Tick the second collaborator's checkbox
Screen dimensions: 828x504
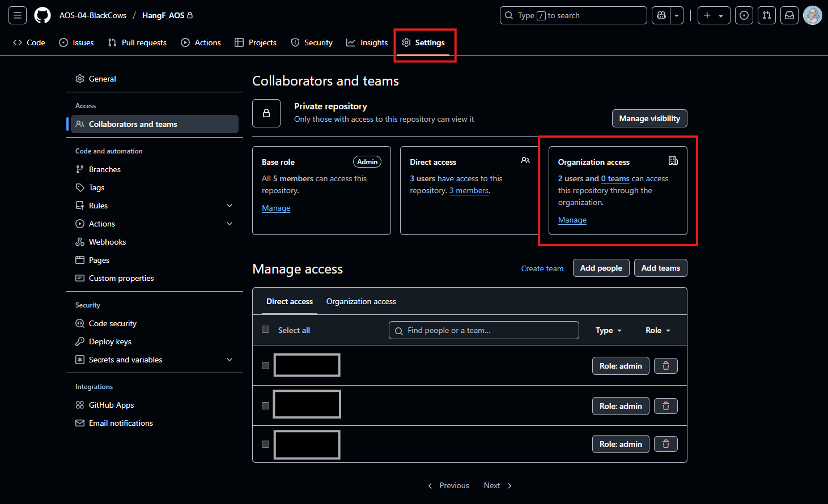[265, 405]
